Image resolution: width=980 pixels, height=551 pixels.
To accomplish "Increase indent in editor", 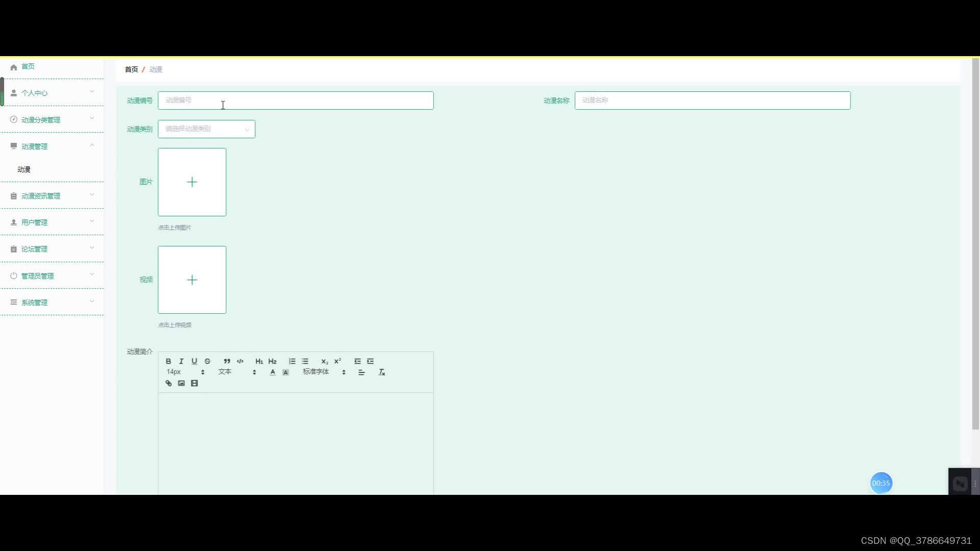I will tap(371, 361).
